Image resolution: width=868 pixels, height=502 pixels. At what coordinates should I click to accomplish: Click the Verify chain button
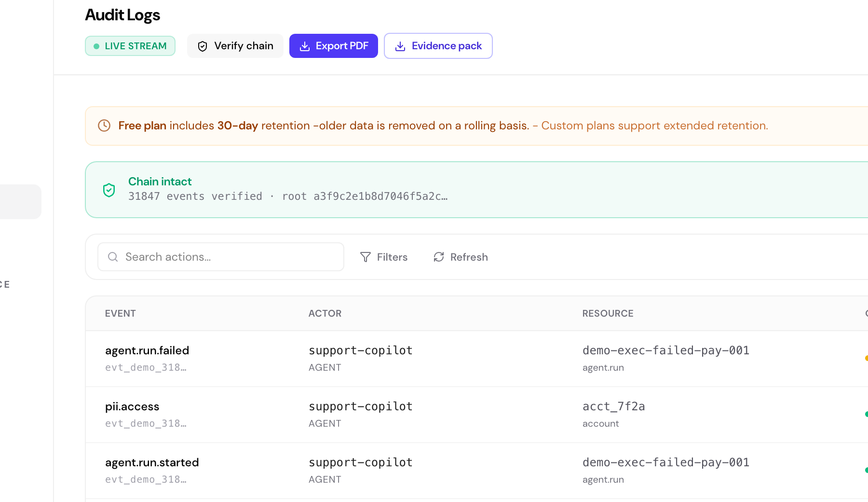click(x=235, y=46)
